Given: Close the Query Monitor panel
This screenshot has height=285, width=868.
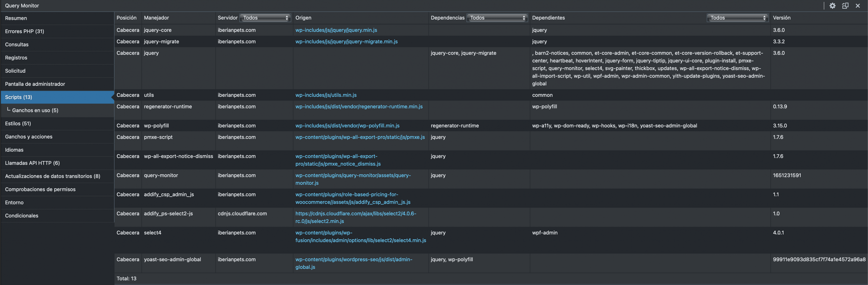Looking at the screenshot, I should [x=857, y=6].
